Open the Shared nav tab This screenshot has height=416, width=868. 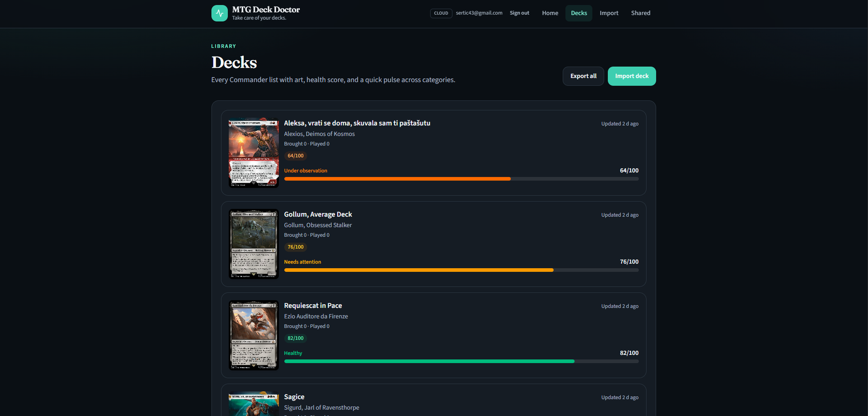(x=641, y=13)
